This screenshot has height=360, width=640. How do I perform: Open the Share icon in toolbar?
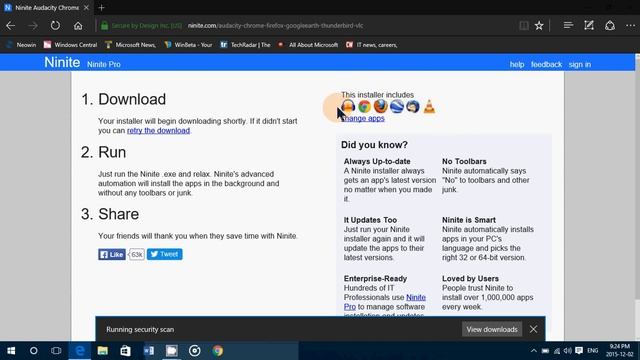(610, 26)
